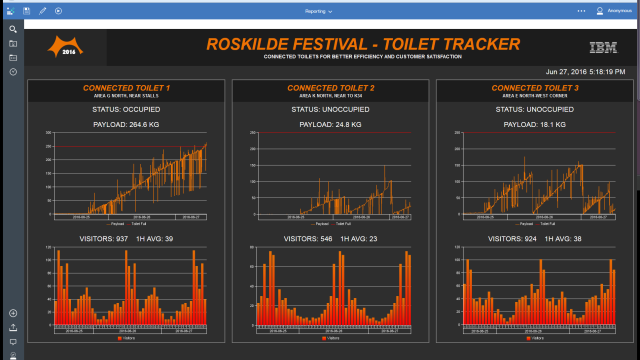
Task: Click Toilet 3 visitors bar chart
Action: click(535, 293)
